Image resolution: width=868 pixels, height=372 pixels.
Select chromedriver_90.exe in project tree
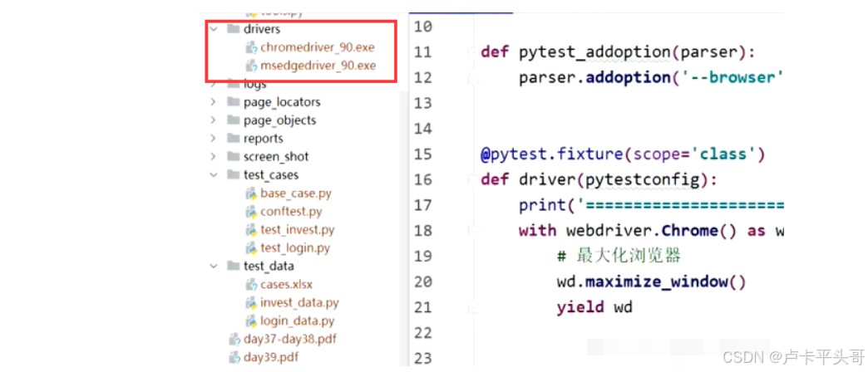point(318,47)
